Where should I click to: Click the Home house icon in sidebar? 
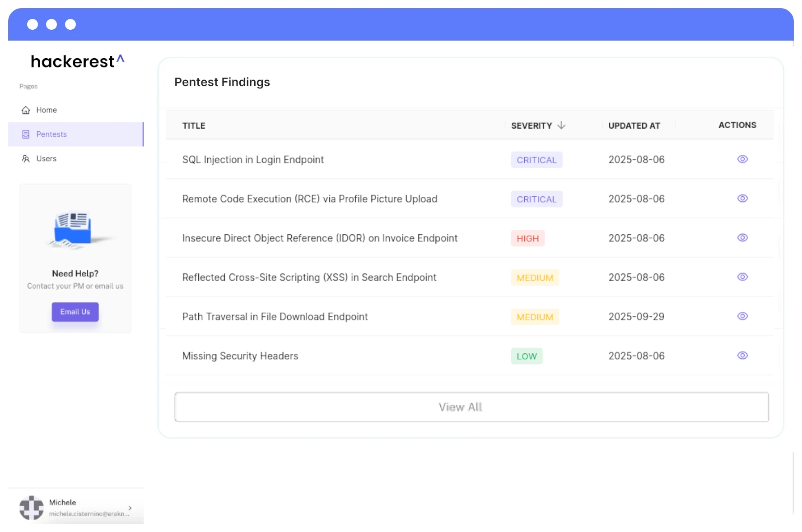coord(26,110)
